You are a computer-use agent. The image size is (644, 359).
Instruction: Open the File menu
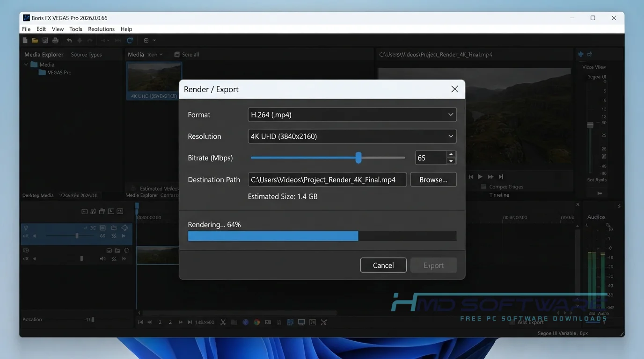click(x=26, y=29)
